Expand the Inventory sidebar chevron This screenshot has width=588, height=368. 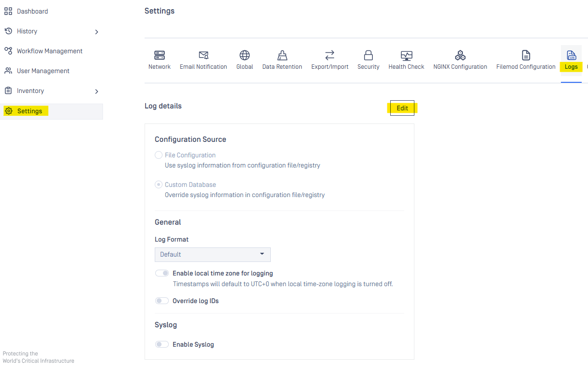[x=97, y=91]
